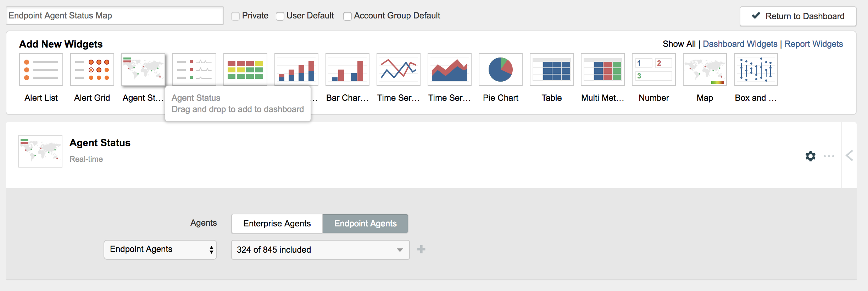Collapse the Agent Status widget panel arrow
Image resolution: width=868 pixels, height=291 pixels.
[x=849, y=155]
